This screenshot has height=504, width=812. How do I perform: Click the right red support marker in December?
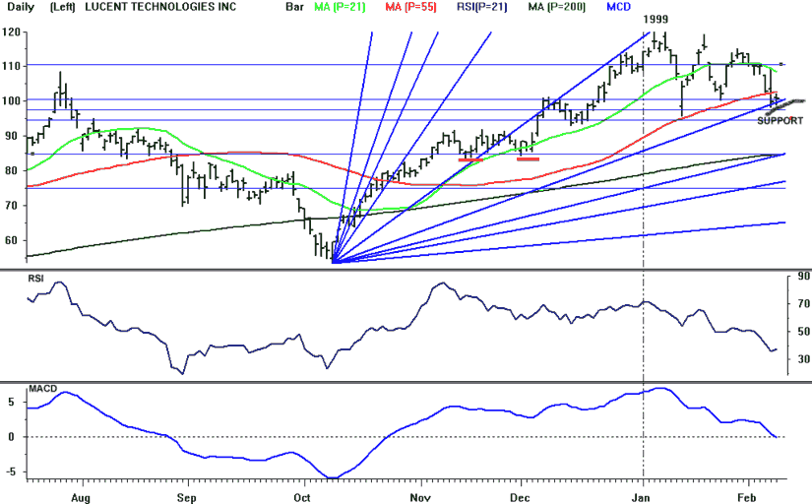click(529, 159)
